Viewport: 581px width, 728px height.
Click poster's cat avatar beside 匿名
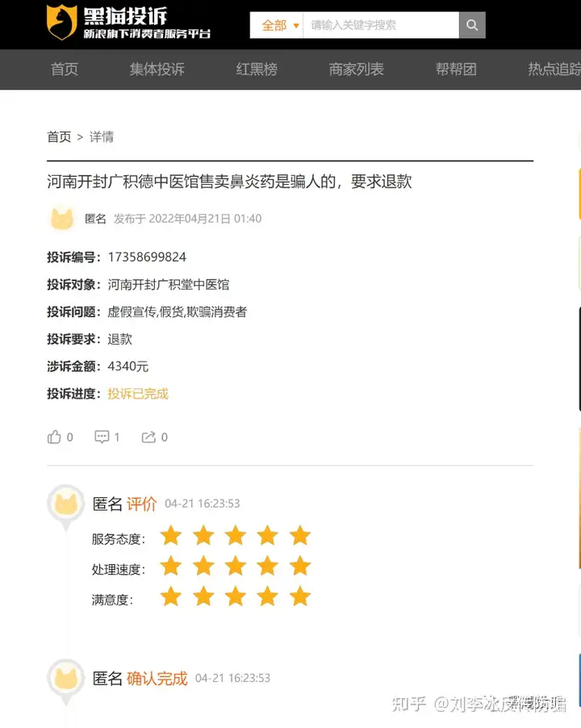[x=61, y=218]
